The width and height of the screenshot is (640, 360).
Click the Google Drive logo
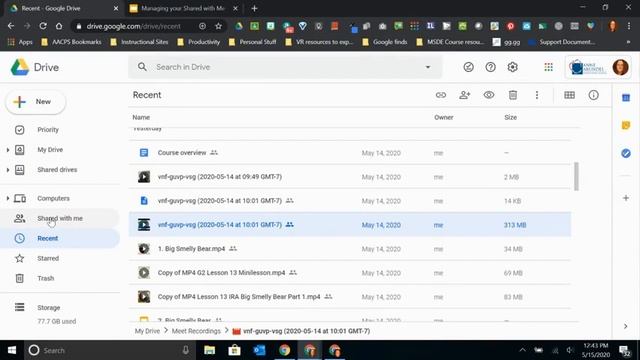20,67
